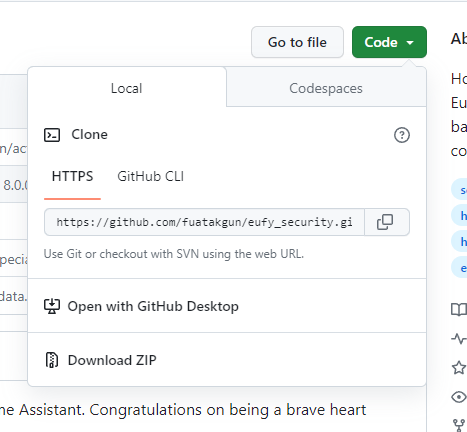Switch to the Local tab
This screenshot has height=432, width=467.
(x=127, y=88)
